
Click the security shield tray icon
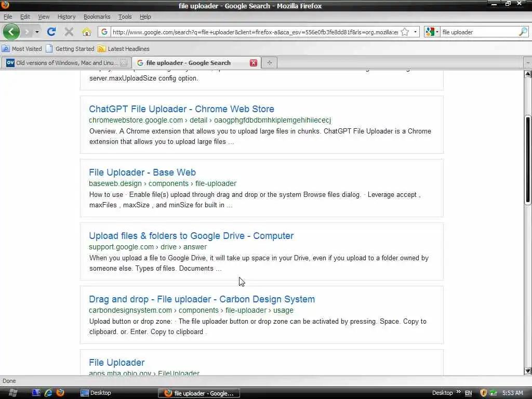[484, 393]
